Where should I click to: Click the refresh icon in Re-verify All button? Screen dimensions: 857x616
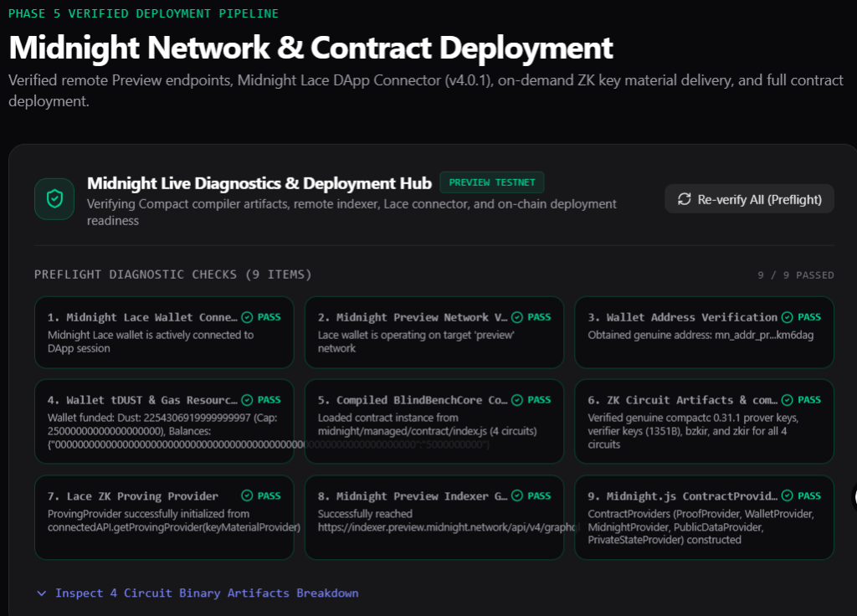685,199
